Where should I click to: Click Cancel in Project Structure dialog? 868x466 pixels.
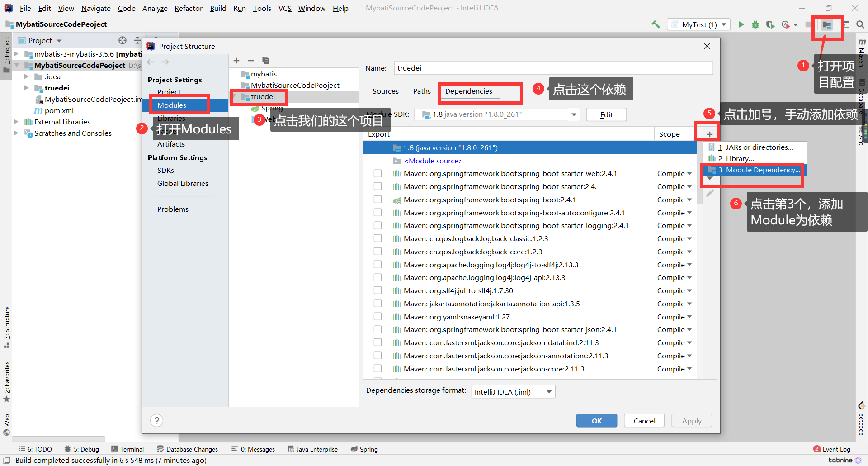click(x=644, y=421)
